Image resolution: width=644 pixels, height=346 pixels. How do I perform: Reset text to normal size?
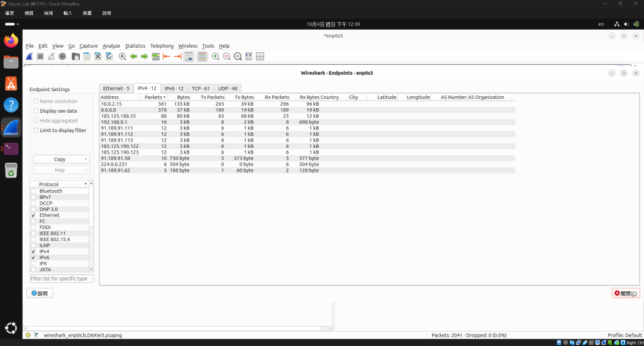coord(238,56)
